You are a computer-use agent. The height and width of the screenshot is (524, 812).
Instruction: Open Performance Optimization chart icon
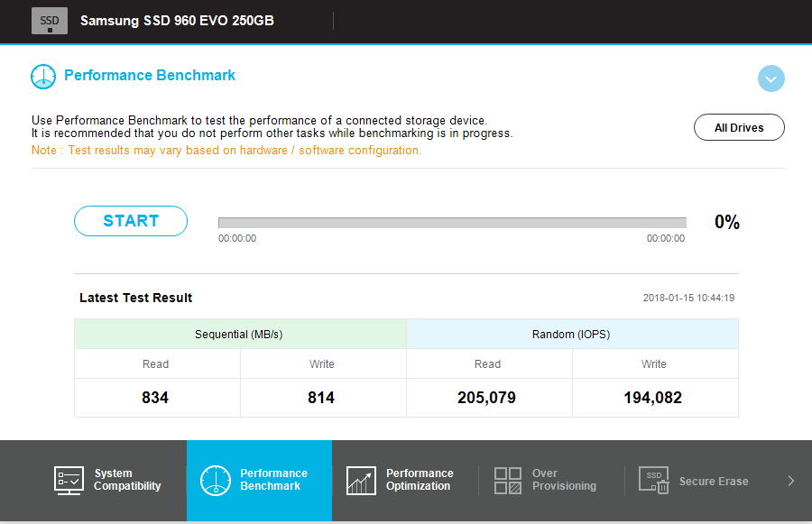pyautogui.click(x=362, y=481)
